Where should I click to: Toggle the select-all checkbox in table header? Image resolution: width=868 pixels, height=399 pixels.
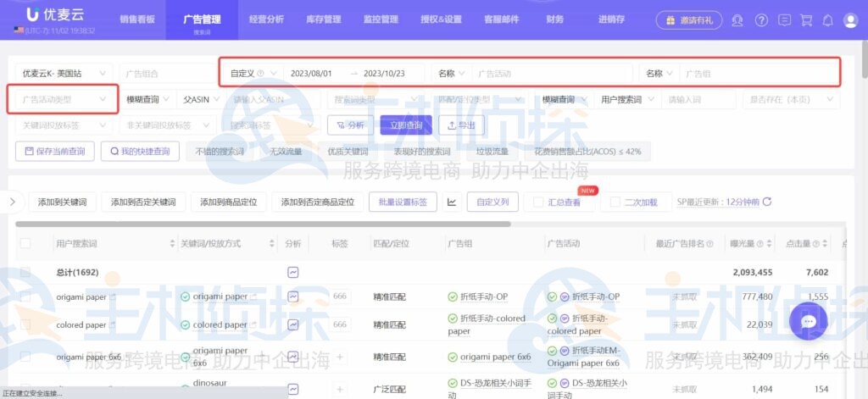[x=25, y=243]
